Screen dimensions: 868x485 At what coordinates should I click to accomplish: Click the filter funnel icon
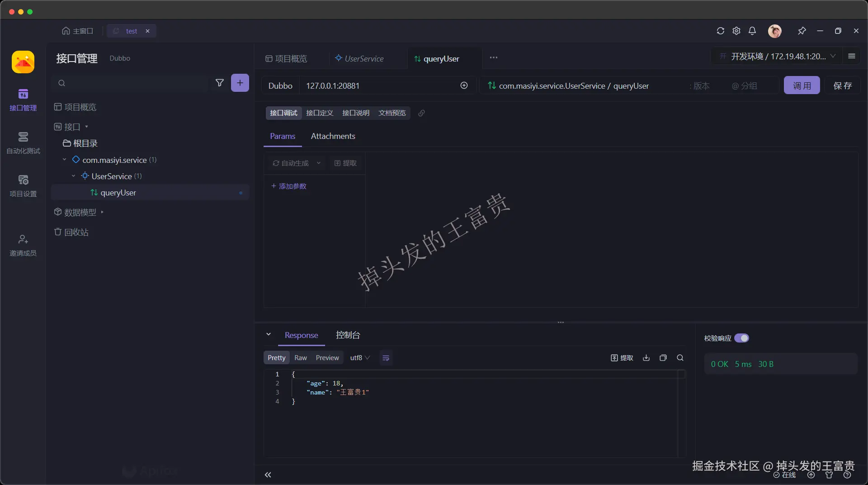point(220,83)
